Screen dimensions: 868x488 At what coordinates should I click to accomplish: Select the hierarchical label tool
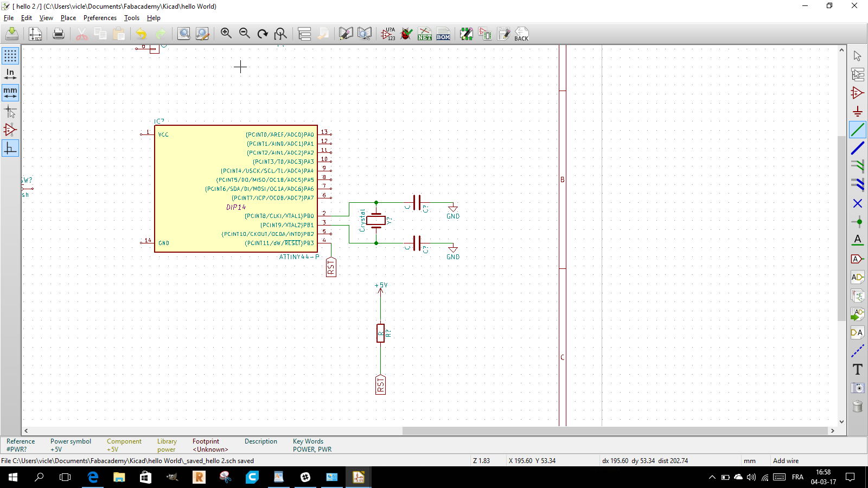pyautogui.click(x=858, y=277)
